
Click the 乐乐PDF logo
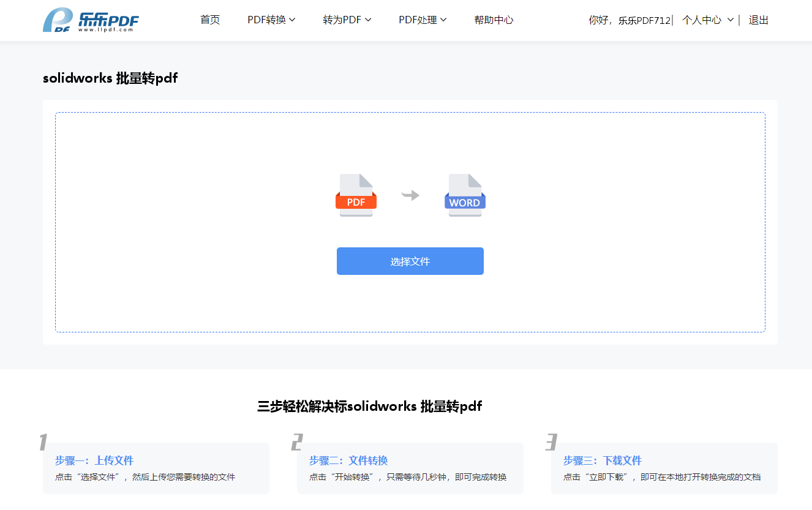click(91, 20)
